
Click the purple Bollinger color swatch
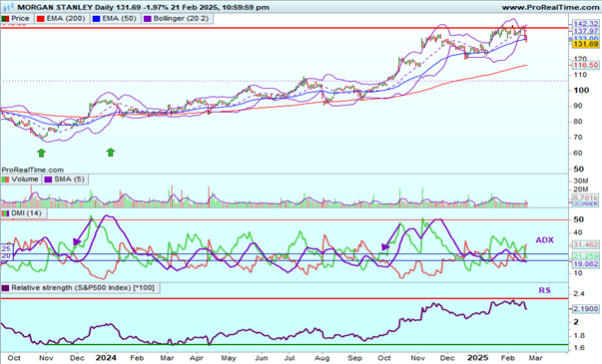[x=148, y=18]
